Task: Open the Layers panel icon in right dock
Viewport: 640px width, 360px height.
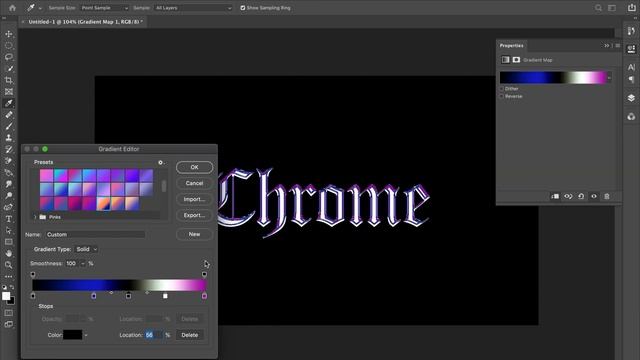Action: pos(631,98)
